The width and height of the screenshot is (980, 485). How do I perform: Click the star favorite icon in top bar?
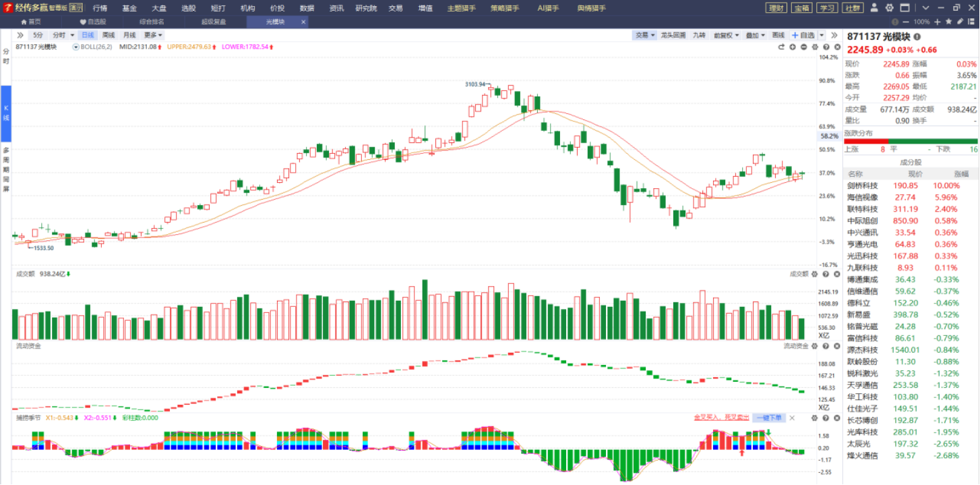point(948,22)
